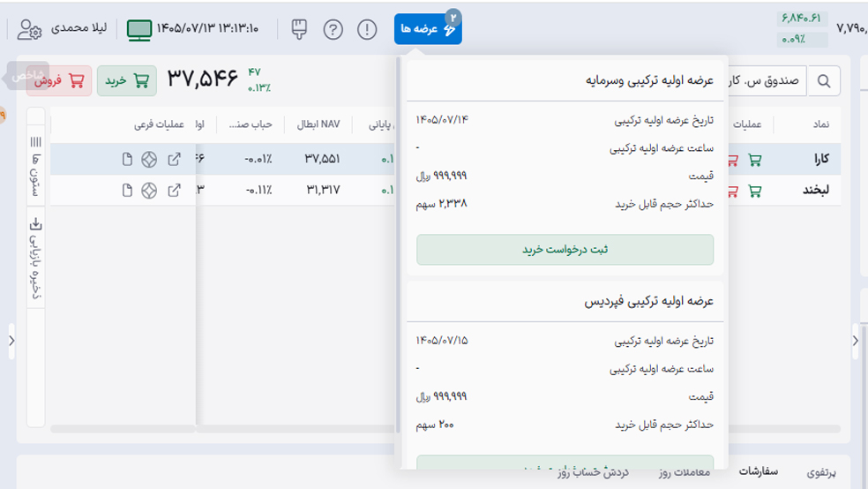This screenshot has height=489, width=868.
Task: Click the max volume ۲,۳۳۸ سهم value
Action: pyautogui.click(x=442, y=204)
